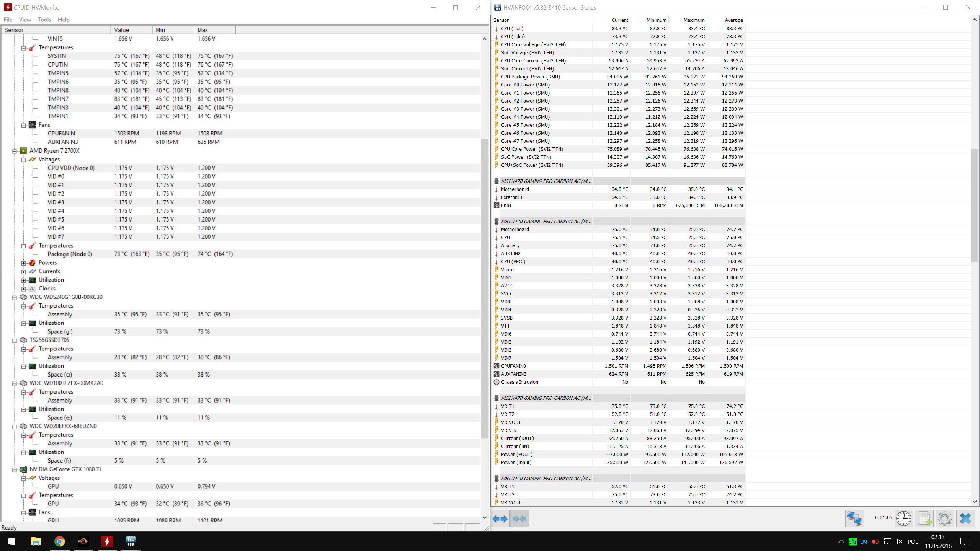Open the Help menu in HWMonitor

click(x=64, y=20)
